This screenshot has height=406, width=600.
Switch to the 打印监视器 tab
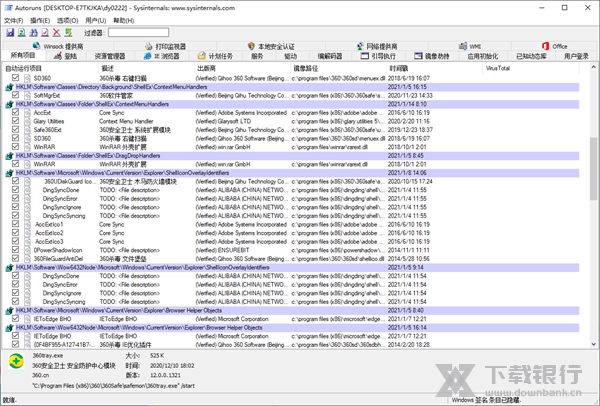click(x=166, y=46)
